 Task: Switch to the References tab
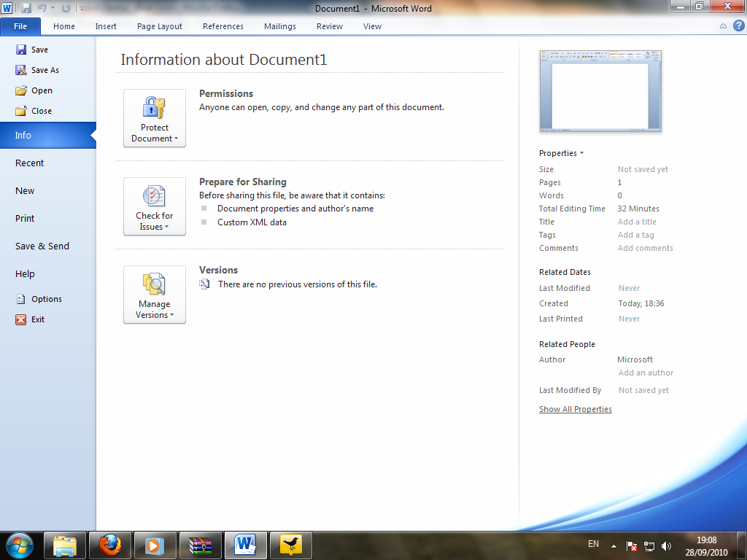[223, 26]
